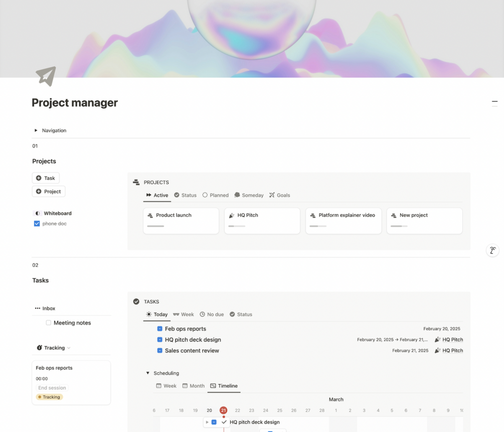This screenshot has width=504, height=432.
Task: Switch to the Planned tab
Action: pos(215,195)
